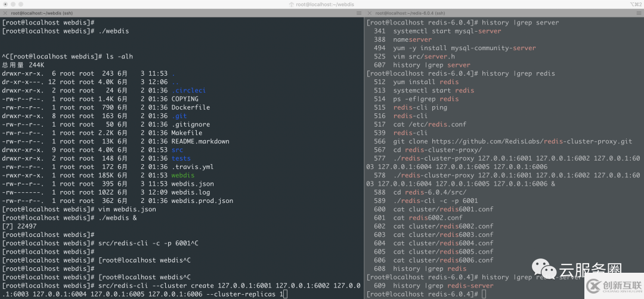This screenshot has width=644, height=299.
Task: Click the 'ls -alh' command text
Action: pyautogui.click(x=119, y=56)
